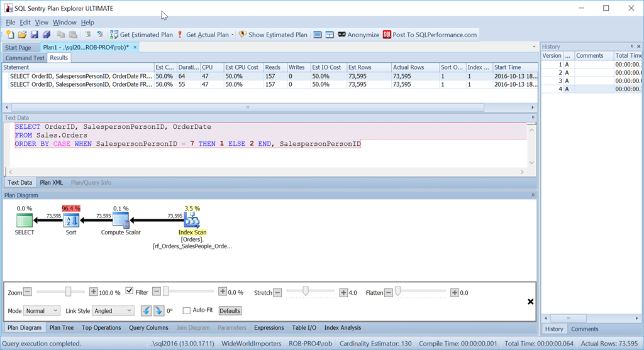Screen dimensions: 644x350
Task: Click the Save disk icon
Action: 34,35
